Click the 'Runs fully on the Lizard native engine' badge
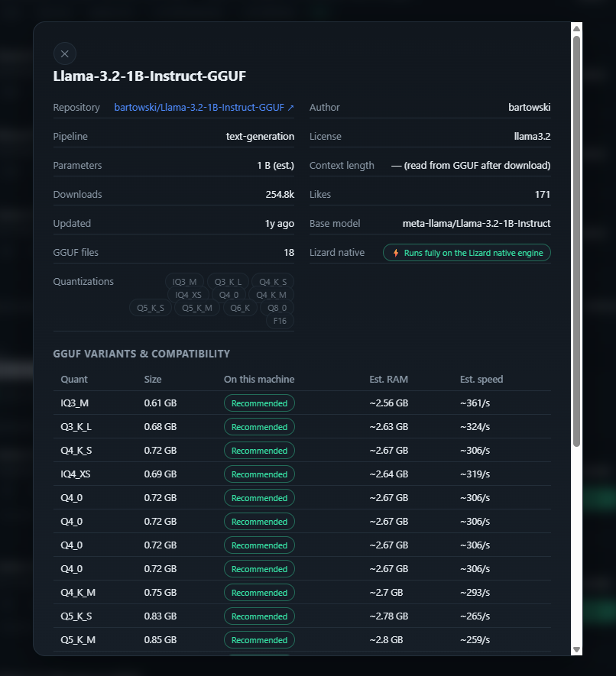Screen dimensions: 616x676 pos(467,253)
